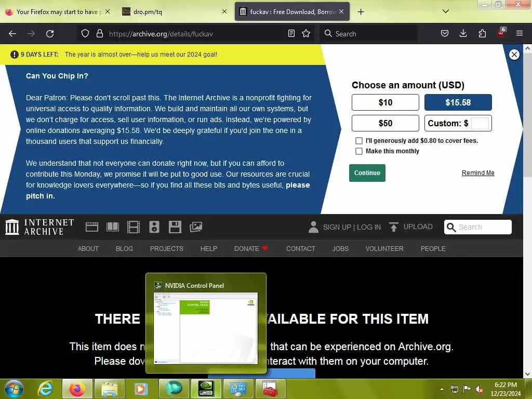Open Audio speaker icon
The width and height of the screenshot is (532, 399).
pos(154,227)
